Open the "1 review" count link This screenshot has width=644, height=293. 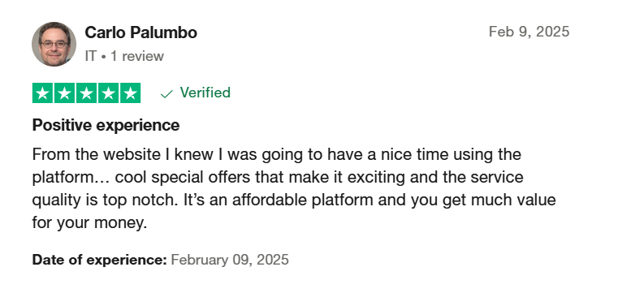[137, 56]
